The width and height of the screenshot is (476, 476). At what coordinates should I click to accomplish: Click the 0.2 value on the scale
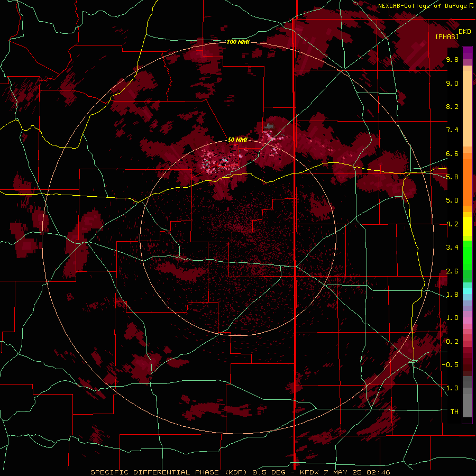452,342
